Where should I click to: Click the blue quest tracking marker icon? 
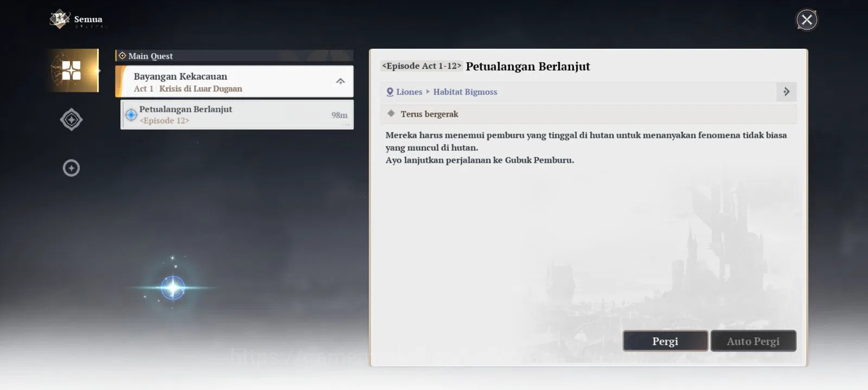[131, 114]
